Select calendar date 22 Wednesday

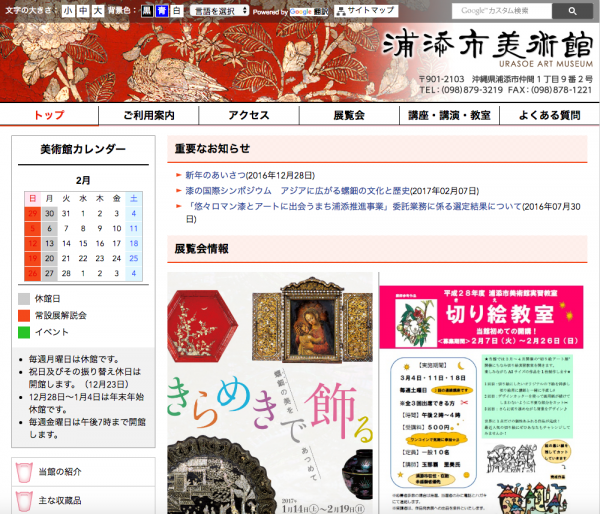pos(83,258)
